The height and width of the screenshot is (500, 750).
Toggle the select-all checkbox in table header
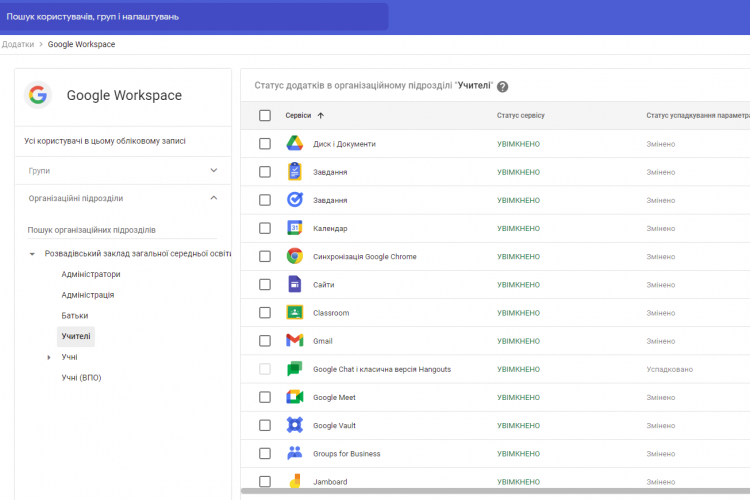265,115
